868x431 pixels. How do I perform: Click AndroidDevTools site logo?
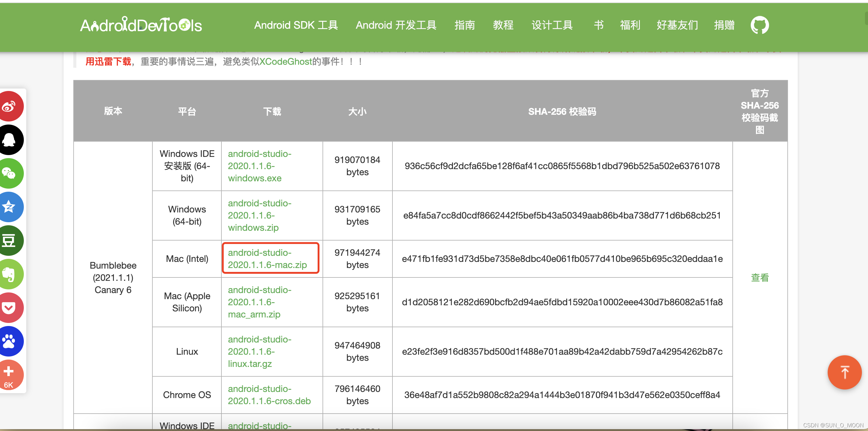pos(141,25)
